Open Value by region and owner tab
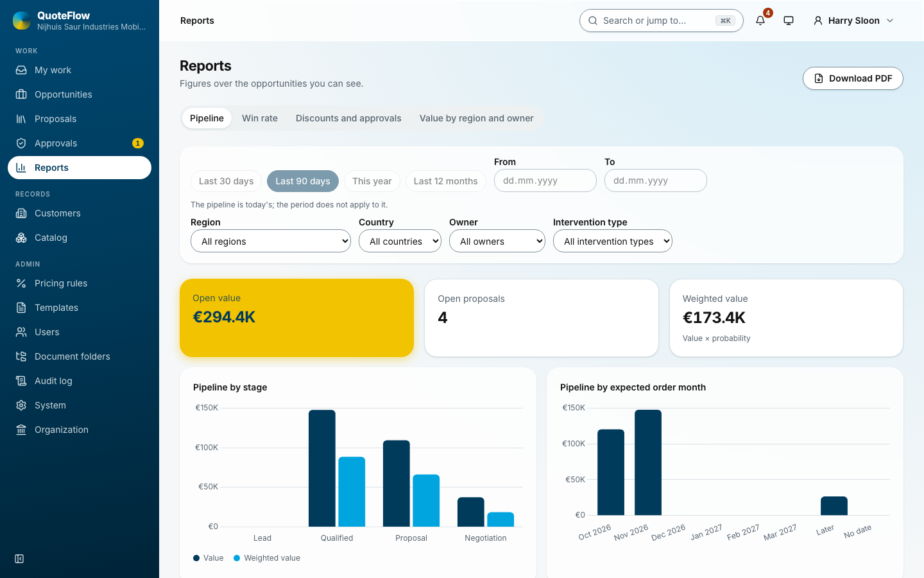This screenshot has height=578, width=924. [x=477, y=118]
